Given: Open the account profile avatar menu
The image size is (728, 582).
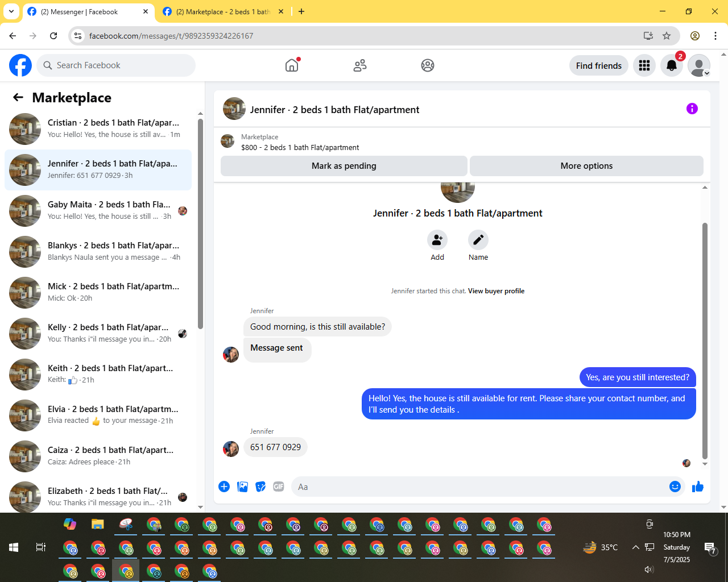Looking at the screenshot, I should click(x=699, y=65).
